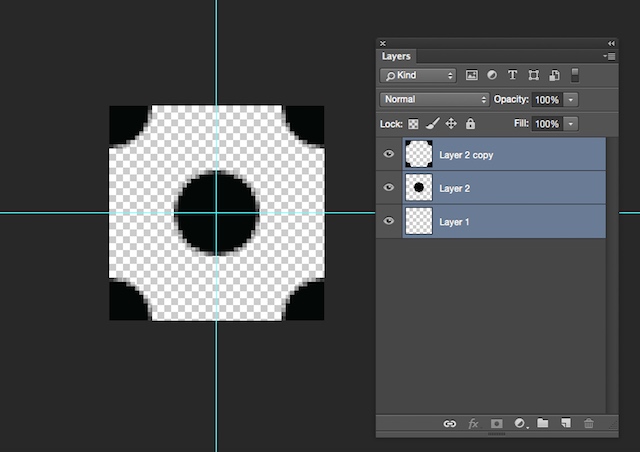Open the Normal blend mode dropdown
The image size is (640, 452).
tap(434, 100)
